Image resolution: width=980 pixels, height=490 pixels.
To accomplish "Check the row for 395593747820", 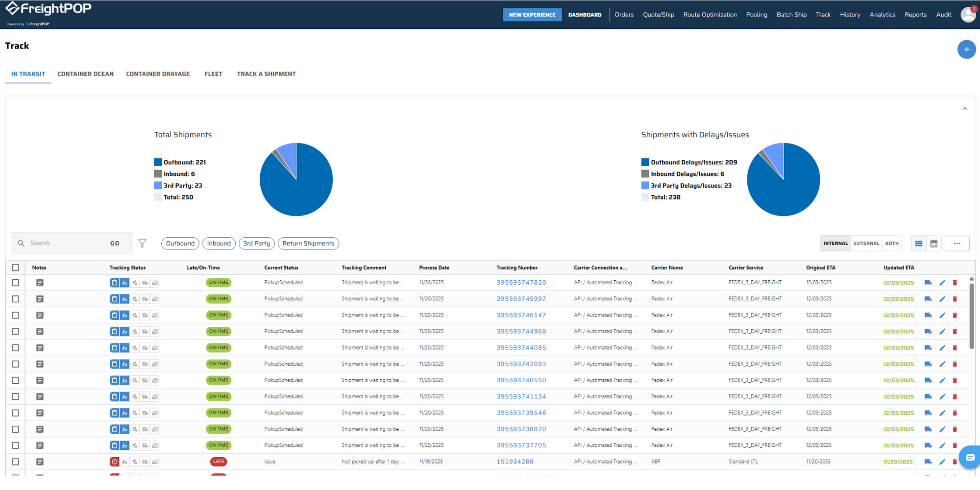I will coord(16,283).
